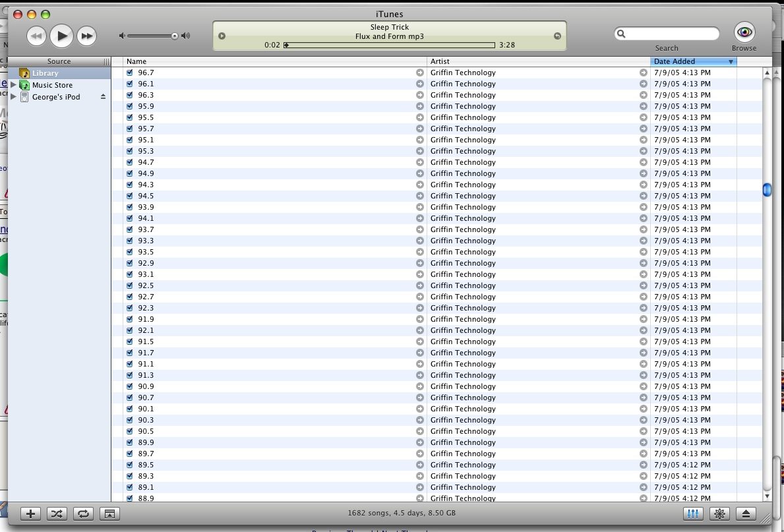Click the Name arrow icon for track 90.1
This screenshot has height=532, width=784.
click(x=420, y=409)
